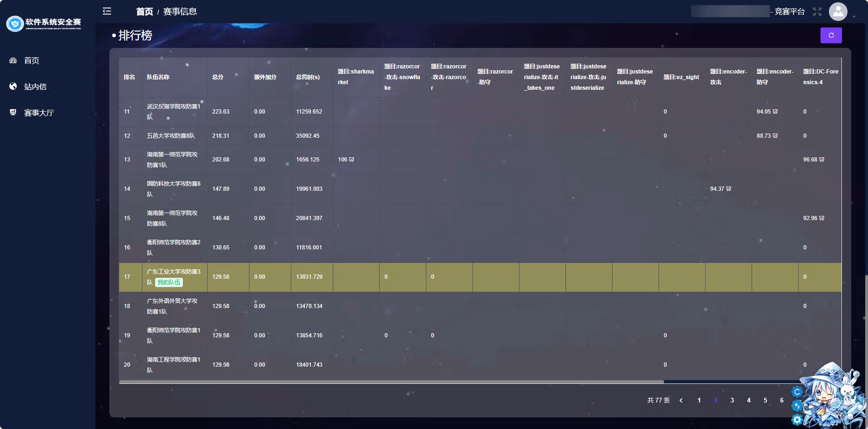The width and height of the screenshot is (868, 429).
Task: Click 排行榜 section heading
Action: (x=135, y=35)
